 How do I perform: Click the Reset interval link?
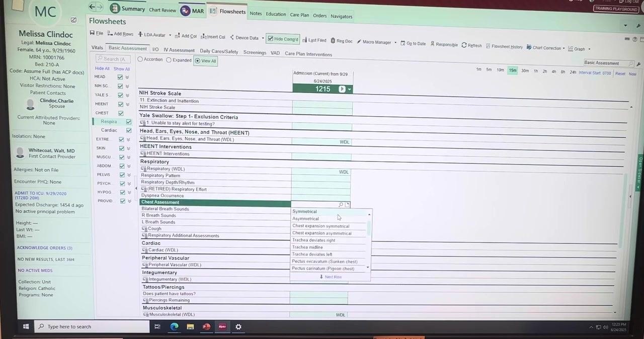620,73
